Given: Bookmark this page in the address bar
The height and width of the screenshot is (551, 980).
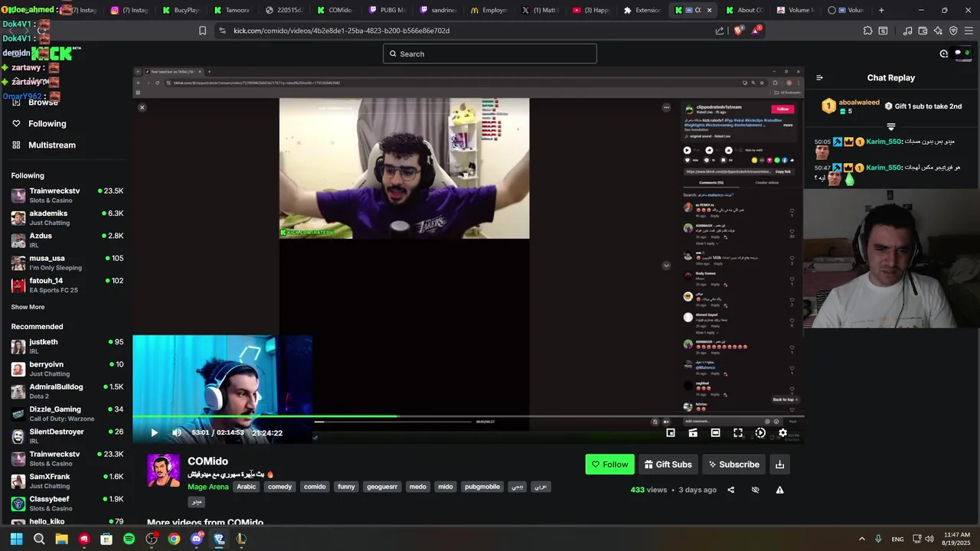Looking at the screenshot, I should [202, 31].
